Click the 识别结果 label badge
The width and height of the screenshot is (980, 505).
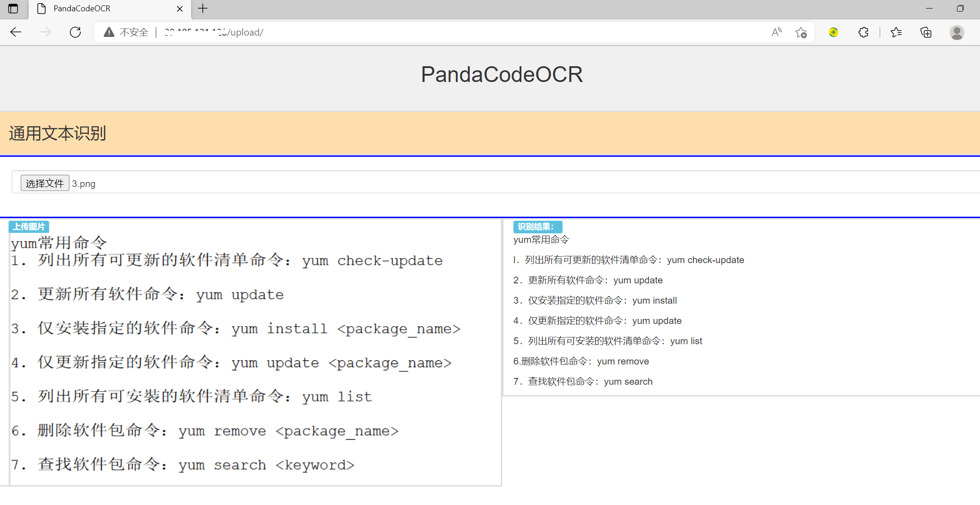[537, 227]
